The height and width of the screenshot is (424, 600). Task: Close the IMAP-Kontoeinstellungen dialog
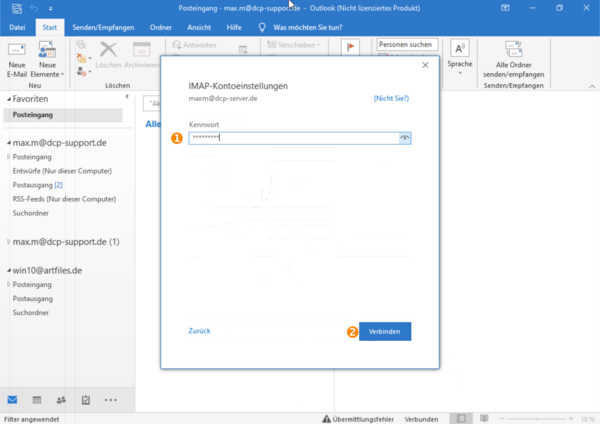[x=425, y=65]
